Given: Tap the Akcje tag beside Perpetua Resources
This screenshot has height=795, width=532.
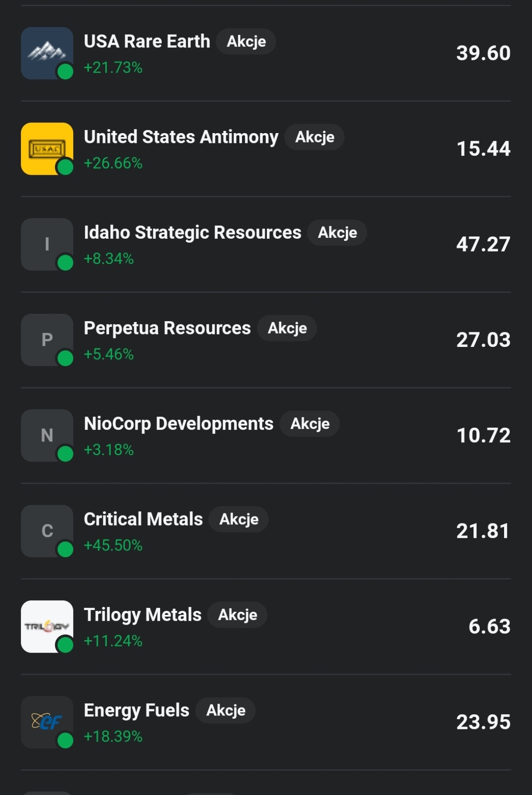Looking at the screenshot, I should [287, 328].
